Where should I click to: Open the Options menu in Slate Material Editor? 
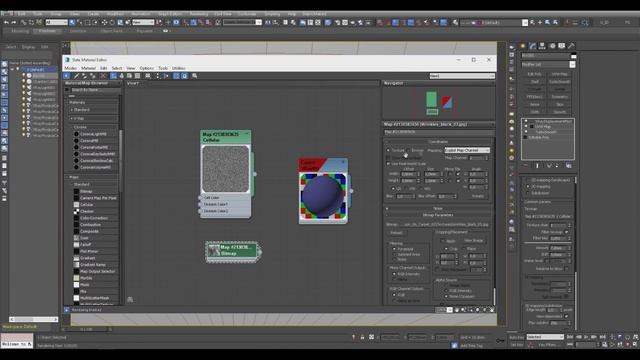point(147,68)
